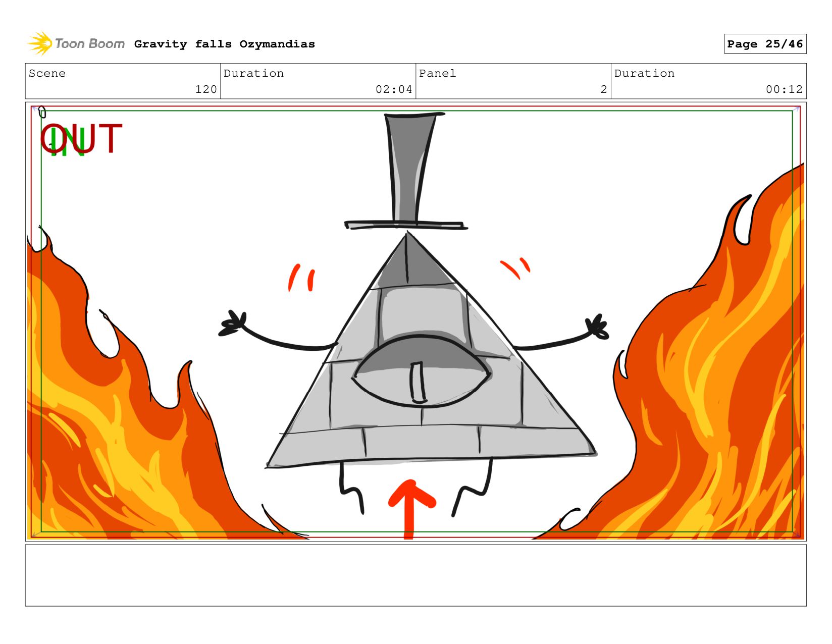Viewport: 832px width, 644px height.
Task: Select the scene number '120'
Action: click(206, 89)
